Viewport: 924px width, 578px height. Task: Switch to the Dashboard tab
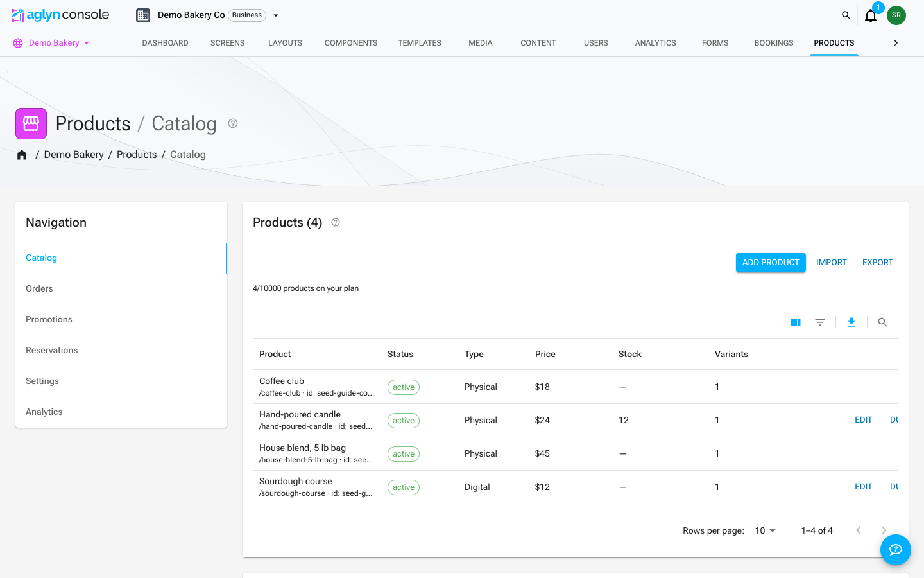tap(166, 43)
